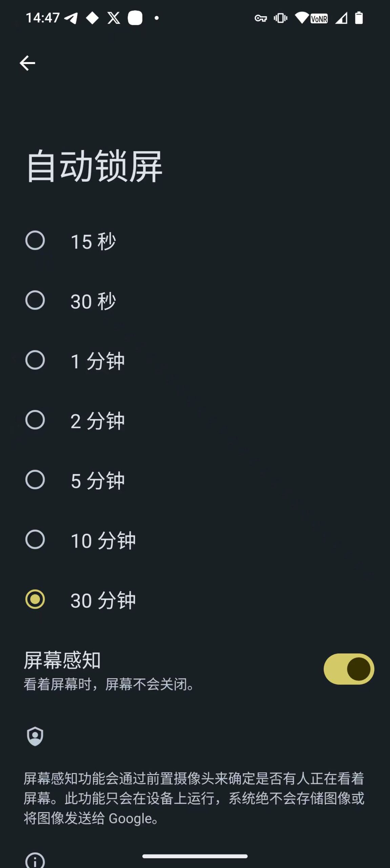Tap the VPN key status icon
This screenshot has width=390, height=868.
[x=261, y=18]
